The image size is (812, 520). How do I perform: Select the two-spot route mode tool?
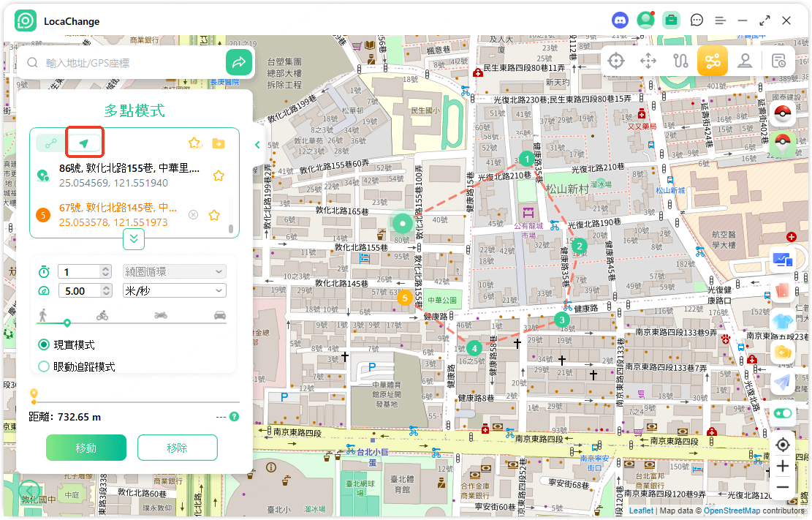click(x=680, y=61)
